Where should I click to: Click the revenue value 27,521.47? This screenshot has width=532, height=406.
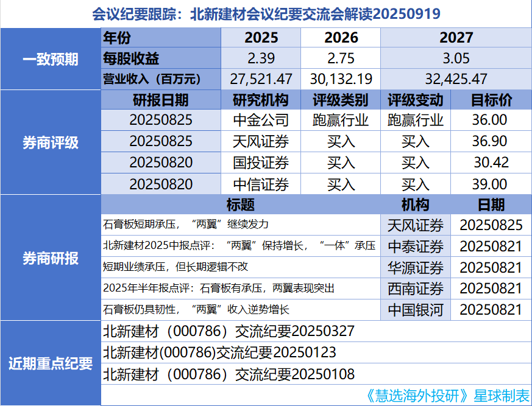[x=261, y=79]
